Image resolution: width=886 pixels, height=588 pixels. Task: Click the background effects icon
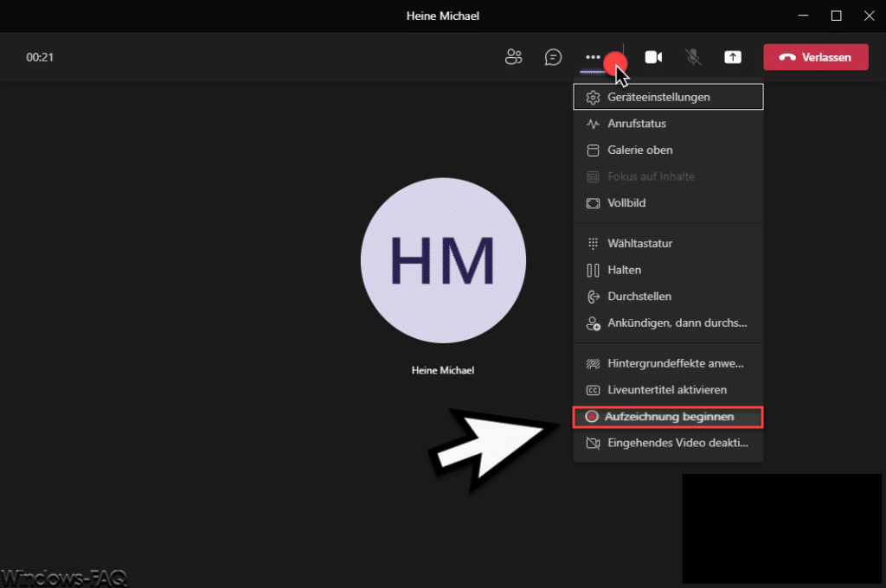coord(593,364)
